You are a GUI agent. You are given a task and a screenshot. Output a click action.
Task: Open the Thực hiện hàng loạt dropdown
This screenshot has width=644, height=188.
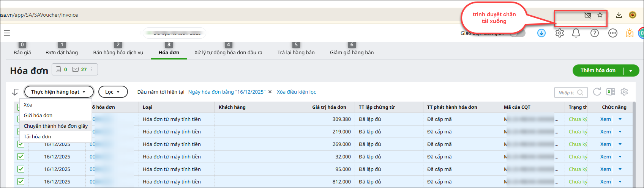coord(59,92)
